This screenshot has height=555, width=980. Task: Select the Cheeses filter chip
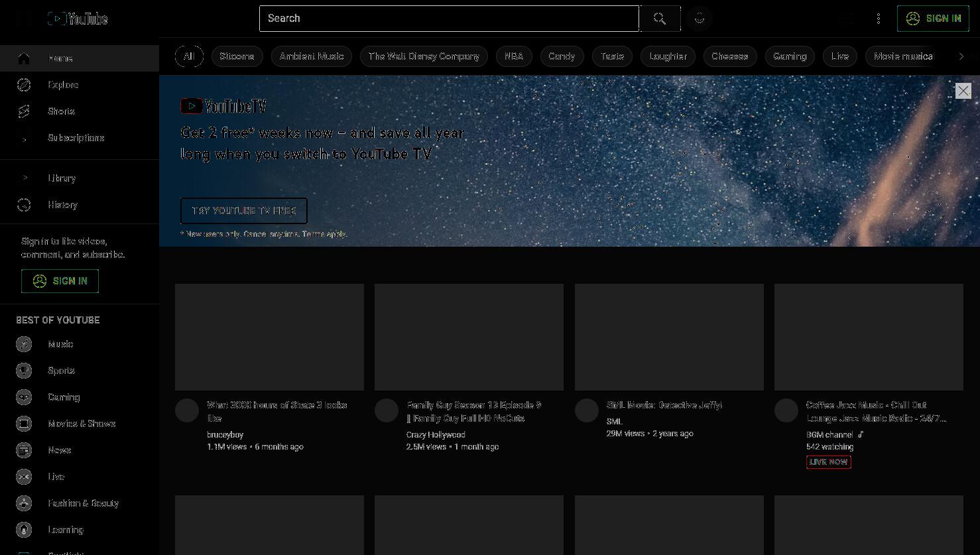point(730,56)
